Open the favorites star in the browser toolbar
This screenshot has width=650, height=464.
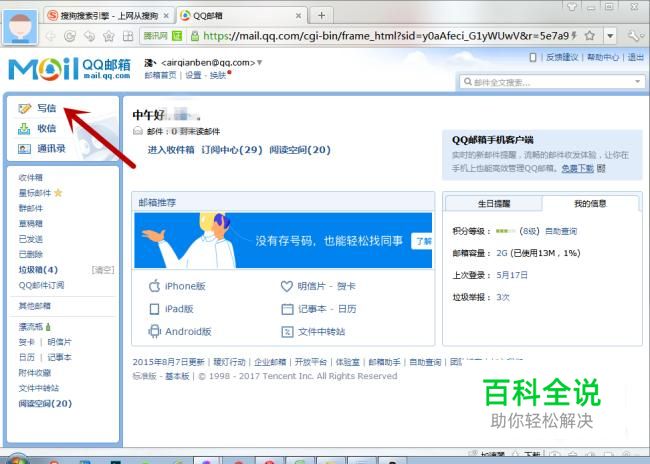(109, 36)
